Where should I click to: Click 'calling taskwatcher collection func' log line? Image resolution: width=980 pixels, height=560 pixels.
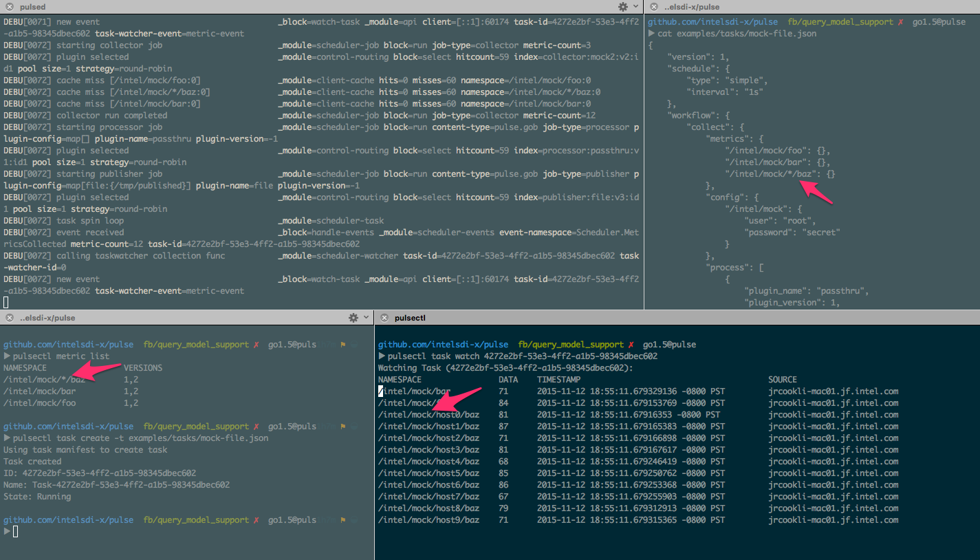tap(321, 261)
